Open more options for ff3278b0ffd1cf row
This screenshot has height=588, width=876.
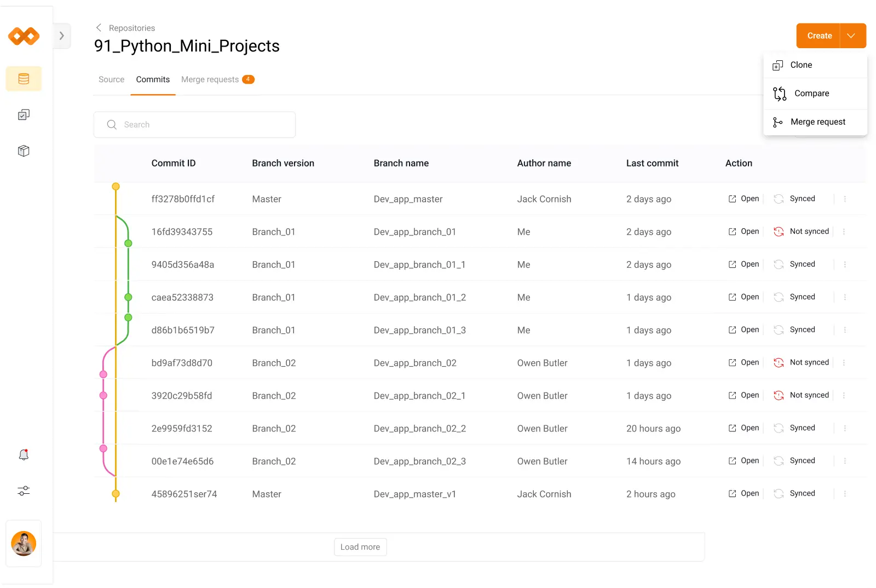pyautogui.click(x=845, y=199)
